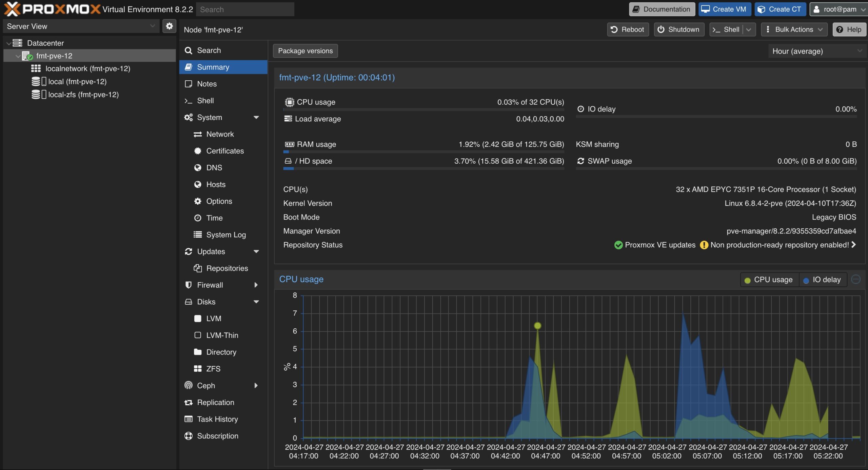Click the undo-zoom icon on CPU chart

pyautogui.click(x=856, y=280)
